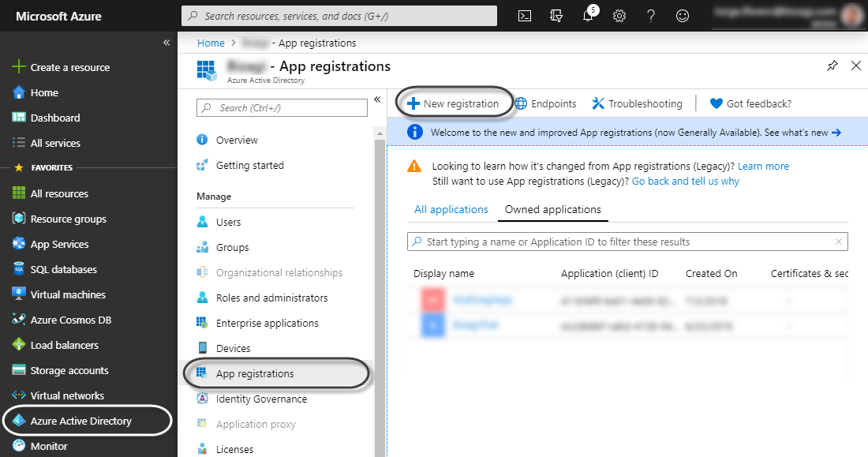Open Roles and administrators

pos(262,298)
